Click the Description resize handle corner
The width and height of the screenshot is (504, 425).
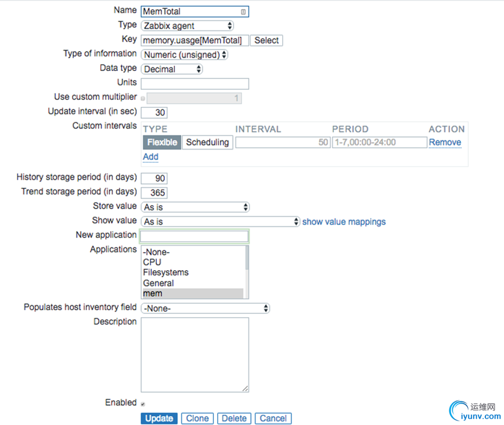point(245,389)
